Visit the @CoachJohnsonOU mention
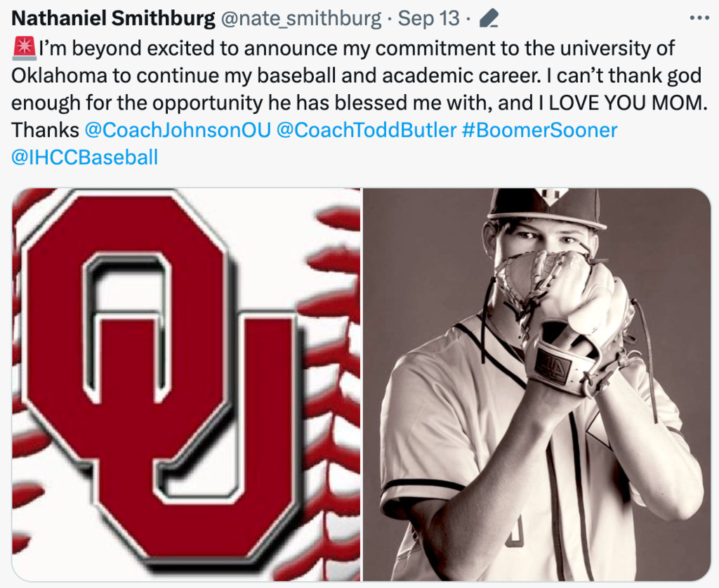This screenshot has height=588, width=719. 177,130
